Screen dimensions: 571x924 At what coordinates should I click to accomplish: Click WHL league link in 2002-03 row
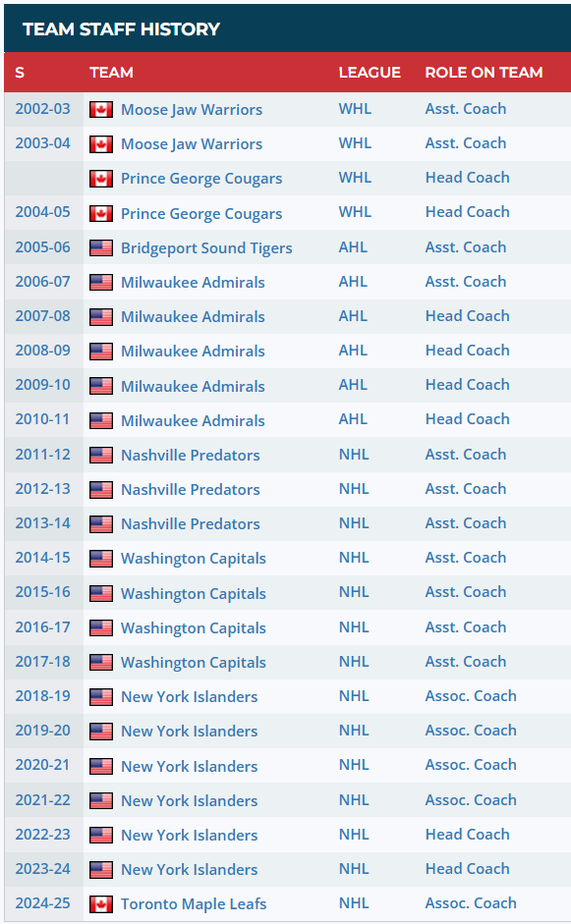pyautogui.click(x=355, y=109)
